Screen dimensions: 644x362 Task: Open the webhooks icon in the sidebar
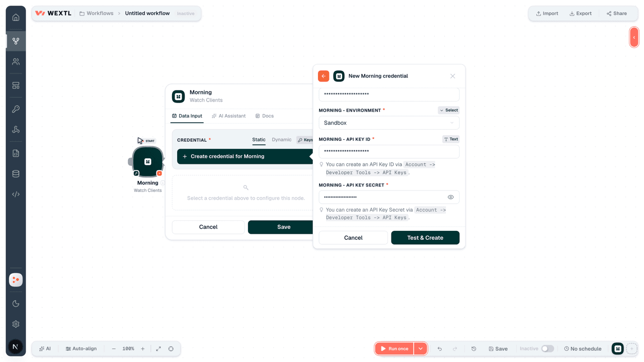click(x=16, y=130)
